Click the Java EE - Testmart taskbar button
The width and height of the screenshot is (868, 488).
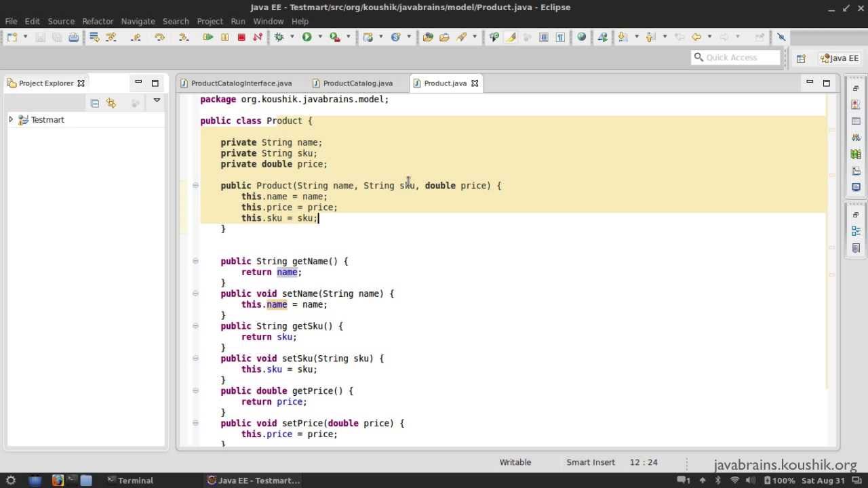click(x=254, y=481)
